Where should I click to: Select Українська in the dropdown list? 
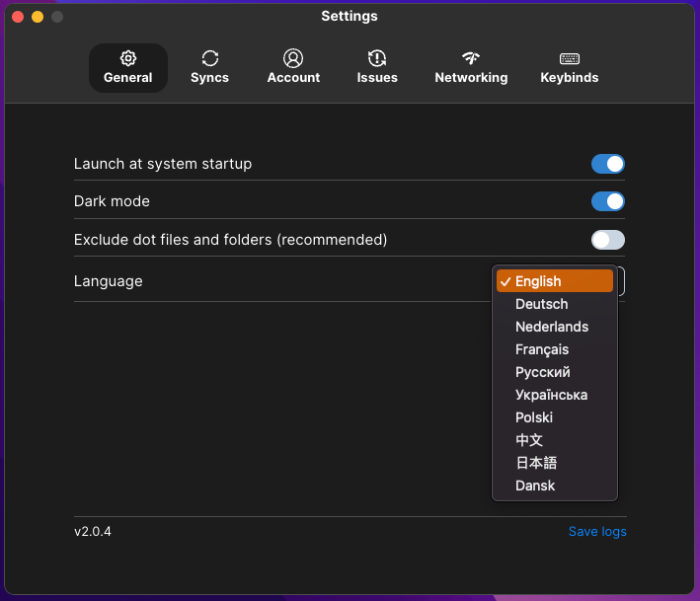pos(555,395)
